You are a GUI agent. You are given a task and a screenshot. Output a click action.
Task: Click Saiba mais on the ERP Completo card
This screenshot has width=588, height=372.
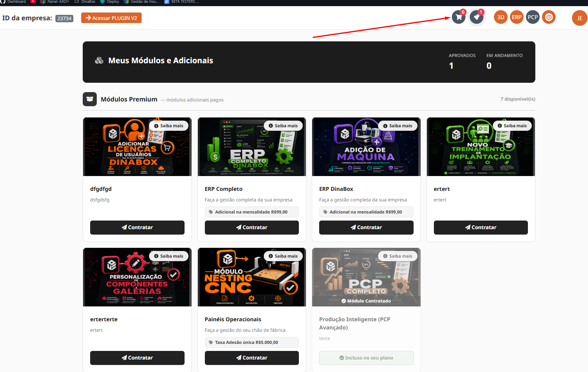click(x=283, y=126)
